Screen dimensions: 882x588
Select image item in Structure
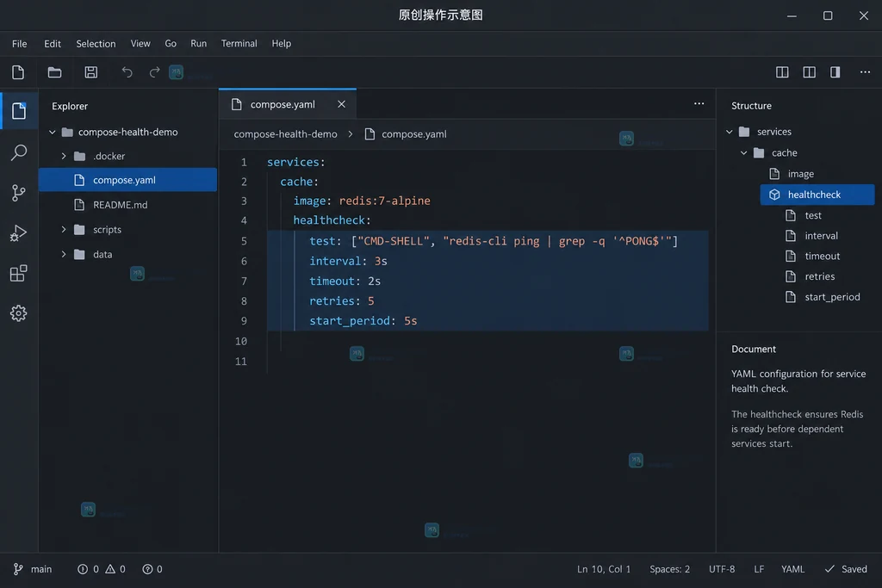tap(800, 174)
